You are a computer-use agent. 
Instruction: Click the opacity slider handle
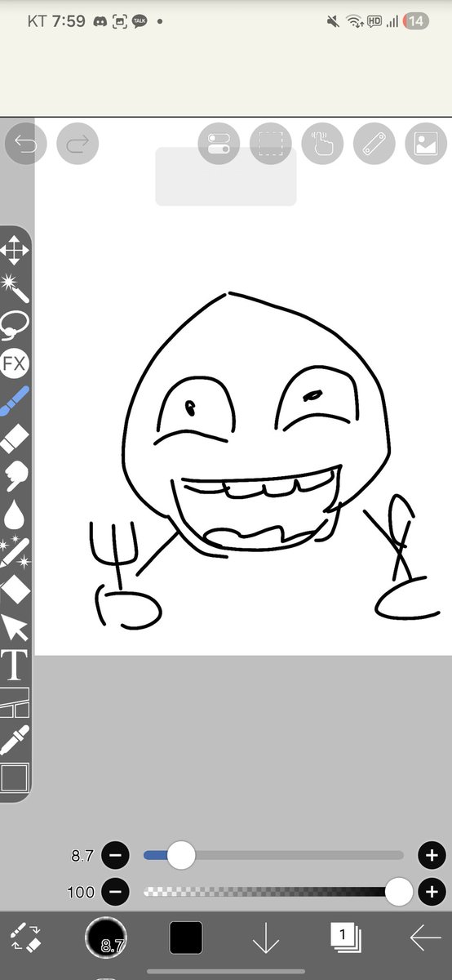pos(398,892)
